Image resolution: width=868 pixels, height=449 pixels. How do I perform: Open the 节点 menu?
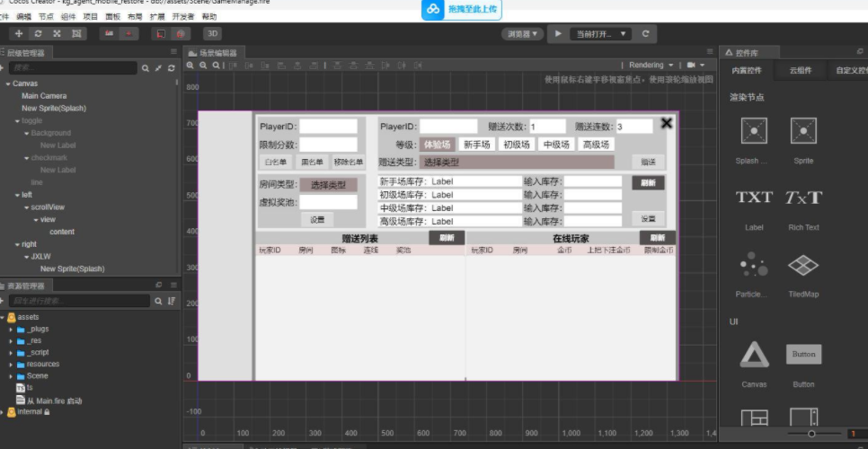point(46,17)
